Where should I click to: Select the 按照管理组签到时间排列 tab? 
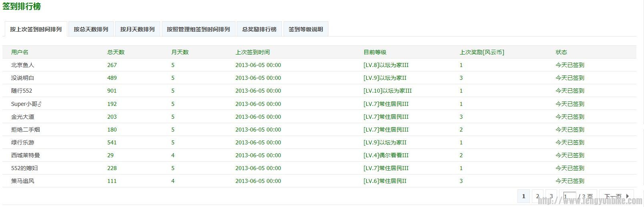coord(198,29)
